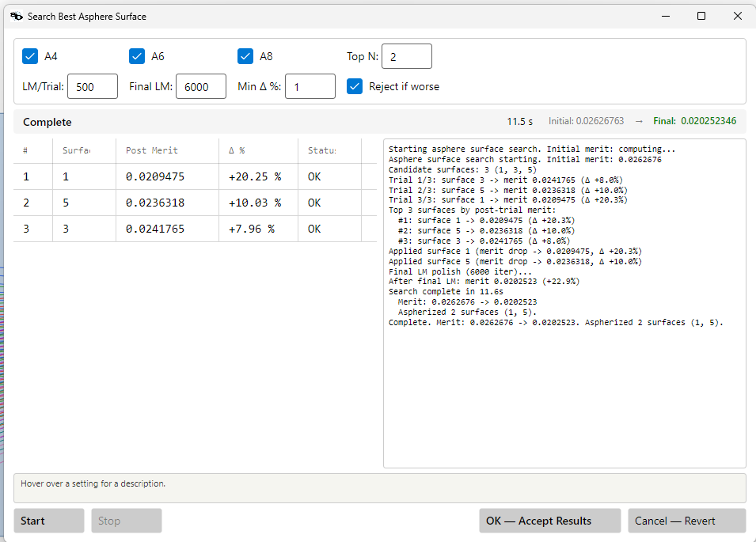Click OK — Accept Results button
This screenshot has height=542, width=756.
(550, 521)
